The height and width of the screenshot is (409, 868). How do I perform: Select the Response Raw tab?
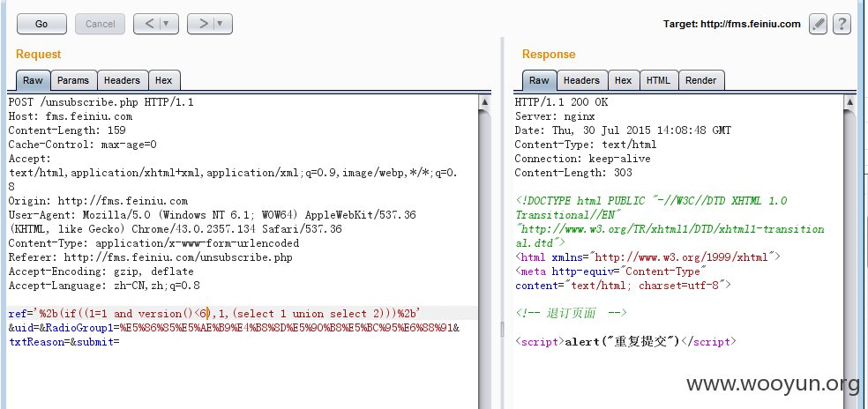pyautogui.click(x=539, y=80)
